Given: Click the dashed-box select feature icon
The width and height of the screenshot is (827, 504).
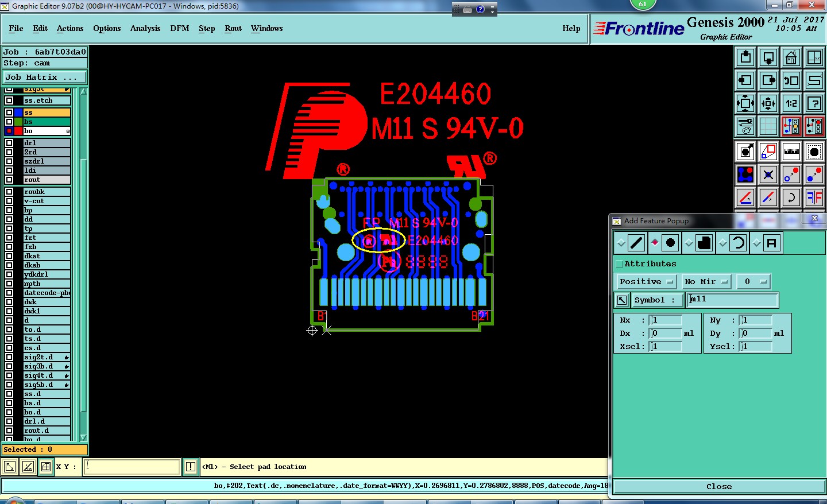Looking at the screenshot, I should (814, 152).
